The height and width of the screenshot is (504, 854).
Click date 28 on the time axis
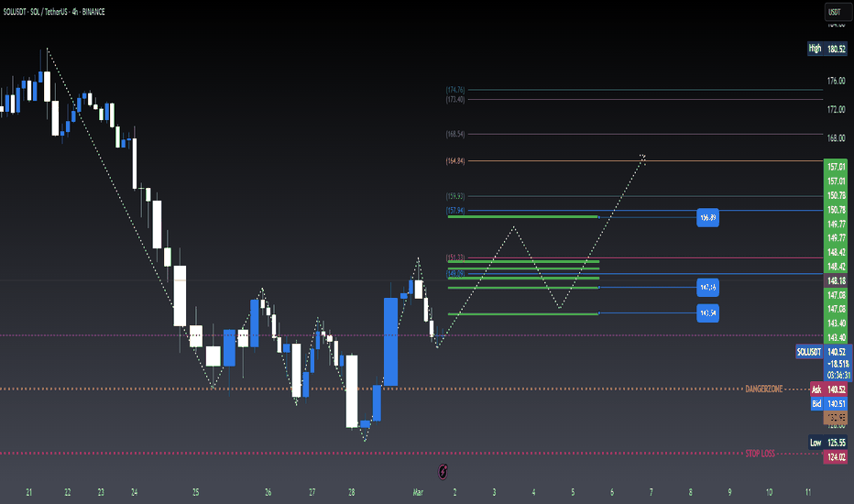[x=351, y=492]
